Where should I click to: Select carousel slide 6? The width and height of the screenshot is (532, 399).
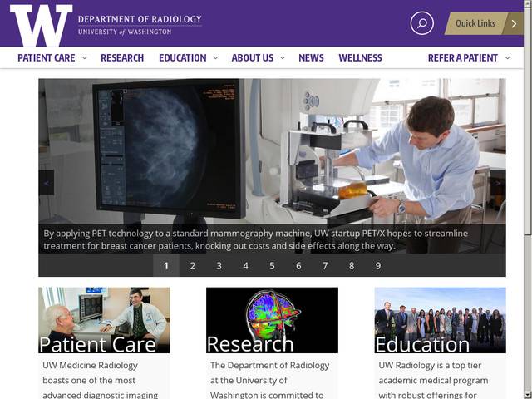[298, 266]
